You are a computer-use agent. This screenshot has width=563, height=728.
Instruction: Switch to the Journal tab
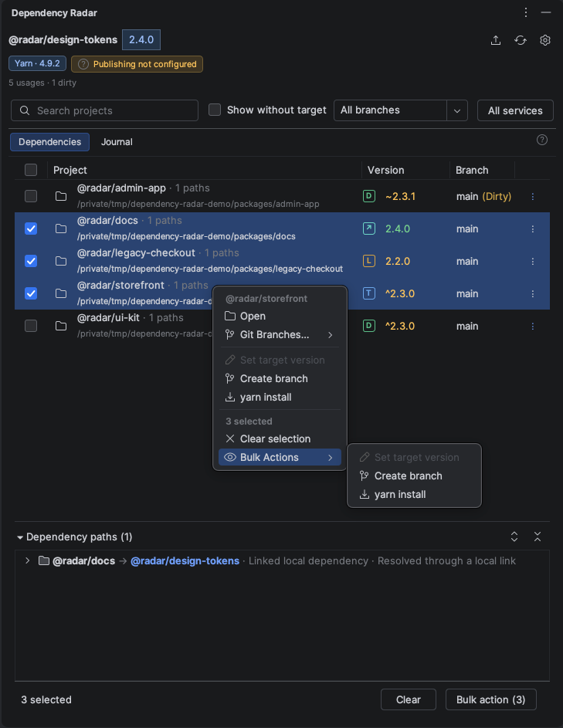tap(117, 142)
